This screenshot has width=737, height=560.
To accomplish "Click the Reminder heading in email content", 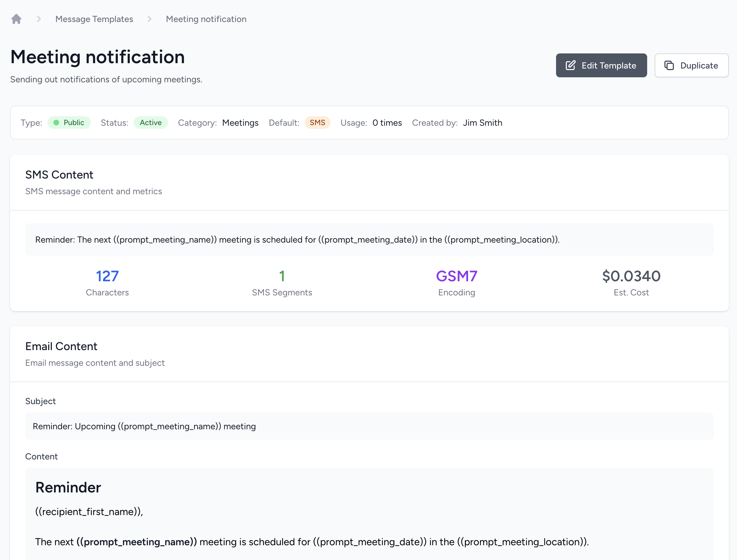I will [68, 487].
